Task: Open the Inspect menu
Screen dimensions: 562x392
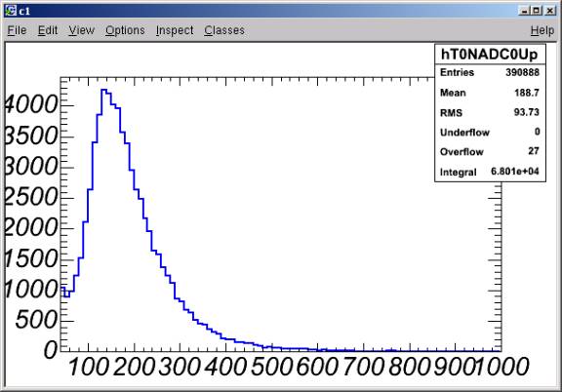Action: coord(175,30)
